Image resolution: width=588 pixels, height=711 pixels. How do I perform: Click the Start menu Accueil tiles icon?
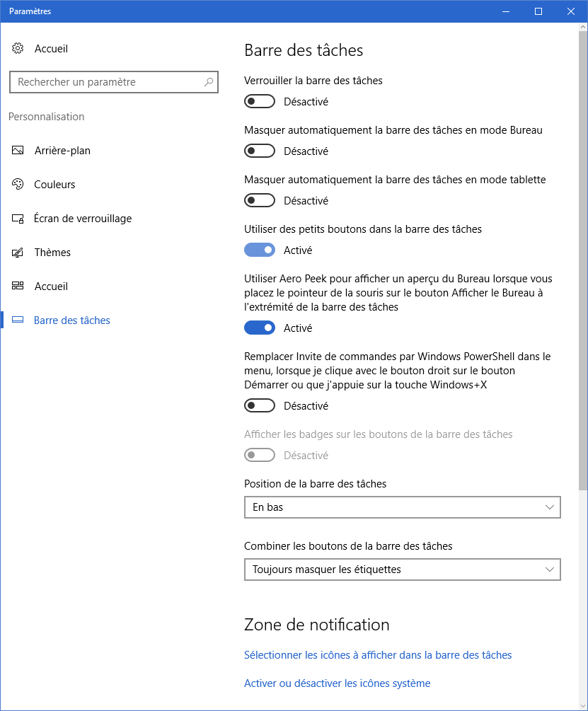(18, 287)
